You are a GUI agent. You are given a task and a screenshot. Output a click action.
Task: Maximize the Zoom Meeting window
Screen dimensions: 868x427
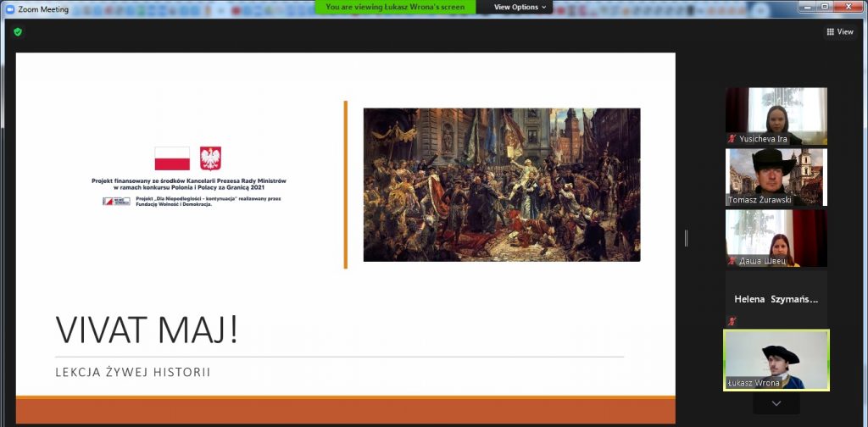824,7
